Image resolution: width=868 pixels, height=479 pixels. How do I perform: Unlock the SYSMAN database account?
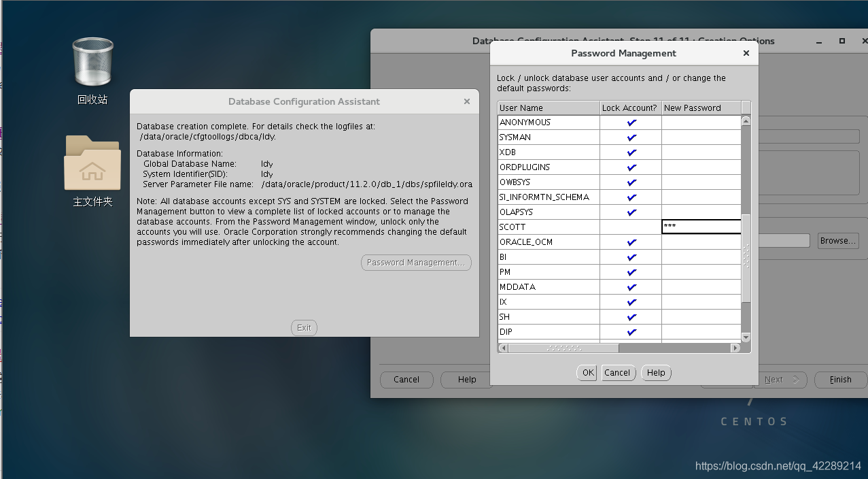(630, 137)
